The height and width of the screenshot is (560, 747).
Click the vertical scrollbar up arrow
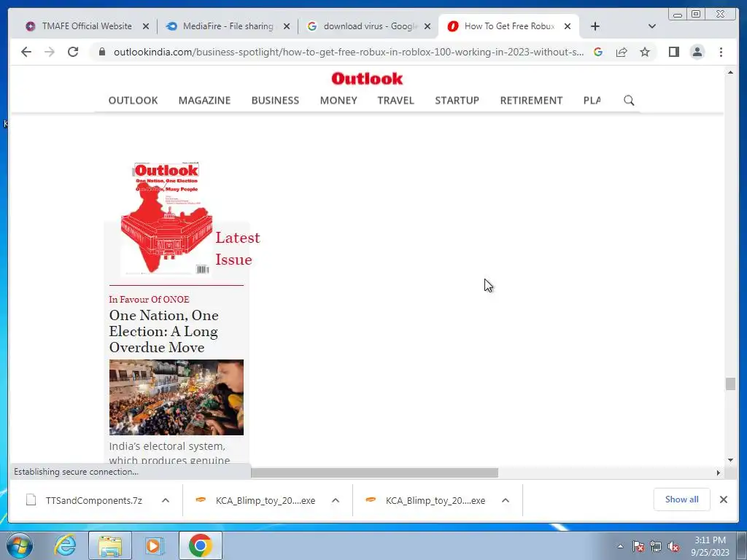[x=730, y=72]
